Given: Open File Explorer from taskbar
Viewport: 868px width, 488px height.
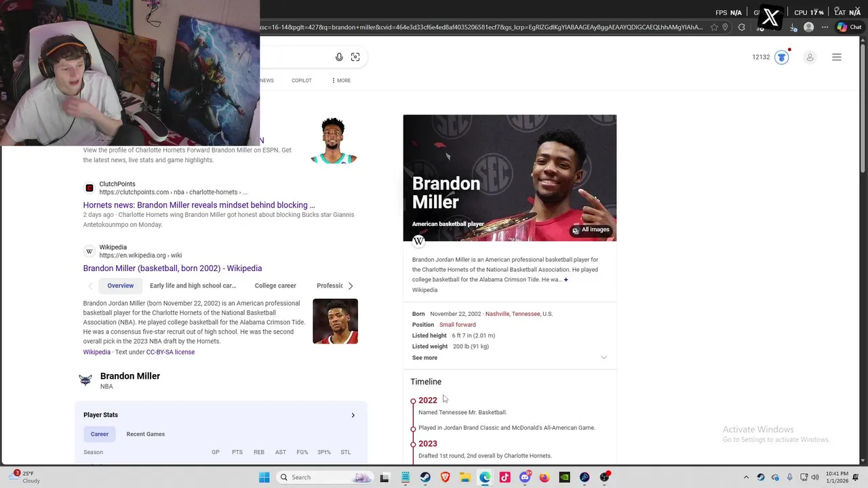Looking at the screenshot, I should pyautogui.click(x=465, y=477).
